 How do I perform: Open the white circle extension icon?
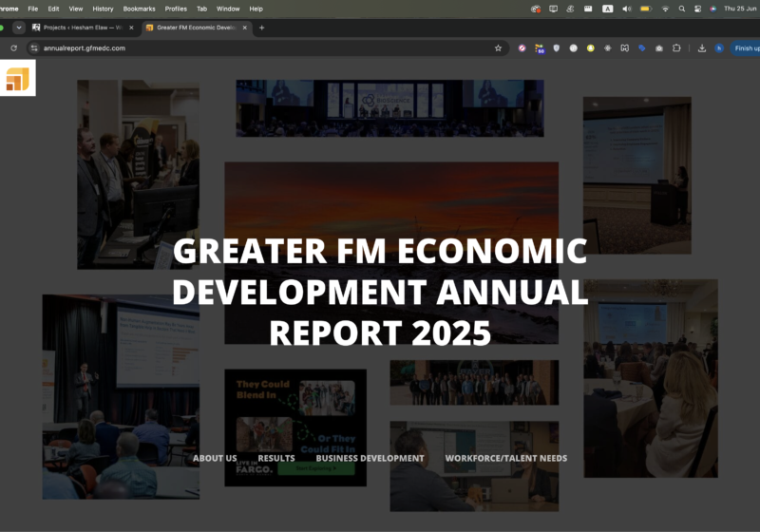pyautogui.click(x=574, y=47)
